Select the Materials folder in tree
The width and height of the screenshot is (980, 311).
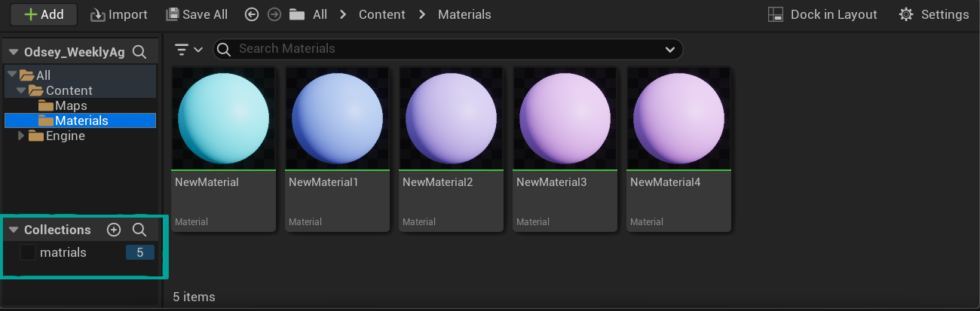[81, 120]
